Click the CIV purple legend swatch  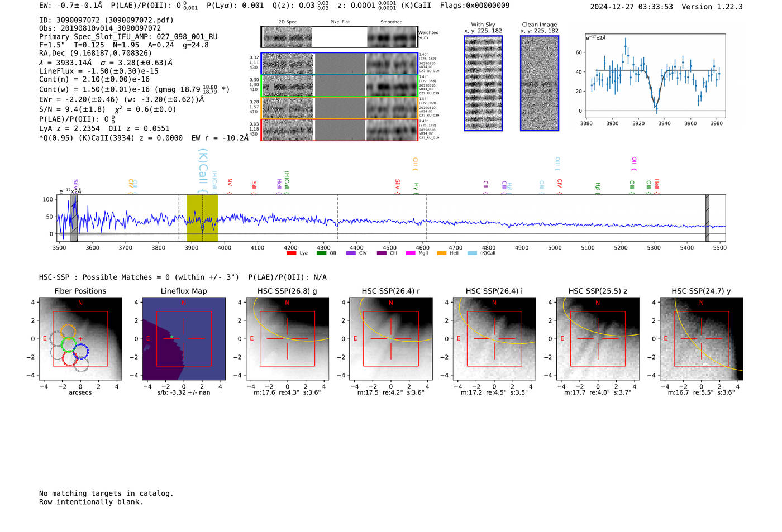(x=351, y=253)
